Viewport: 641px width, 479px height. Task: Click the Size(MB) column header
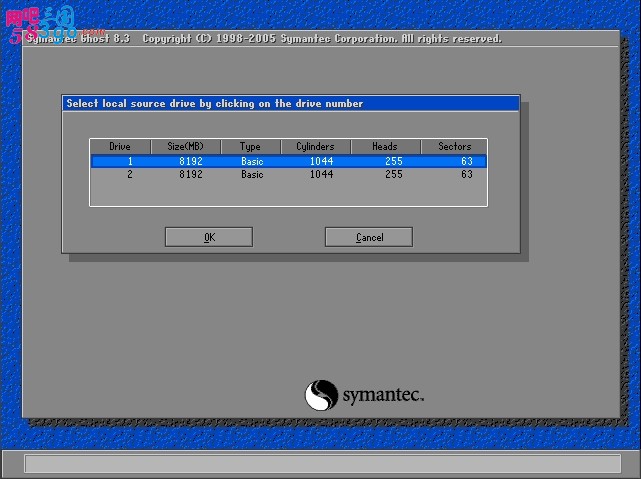186,146
